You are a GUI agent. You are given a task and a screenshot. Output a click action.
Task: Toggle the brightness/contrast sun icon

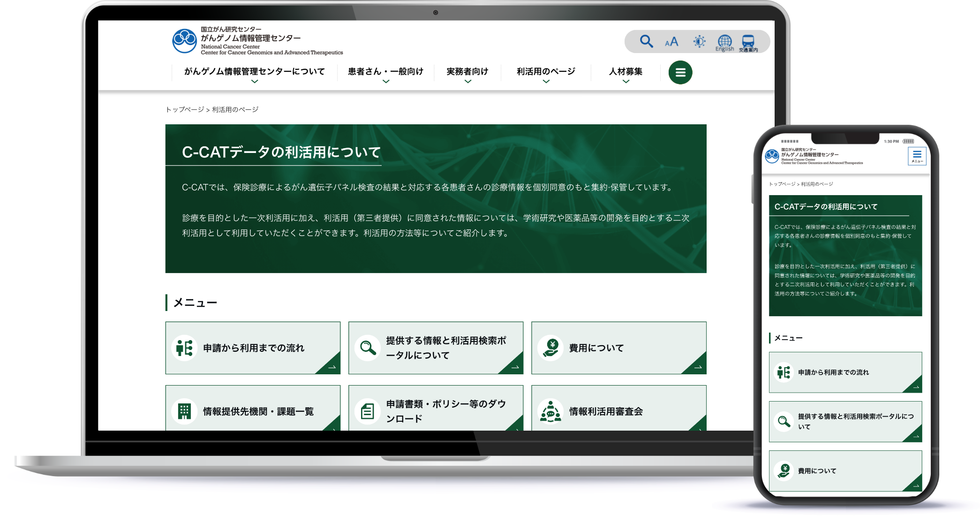click(699, 42)
